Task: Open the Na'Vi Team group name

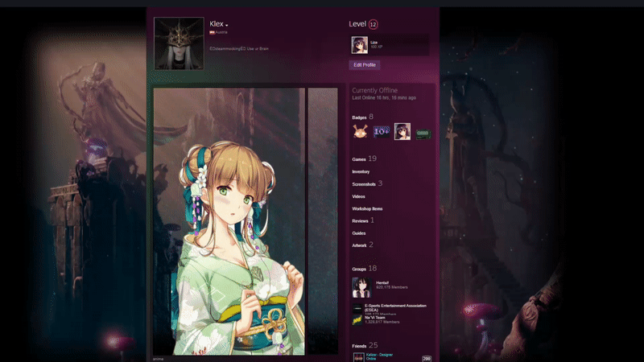Action: point(375,317)
